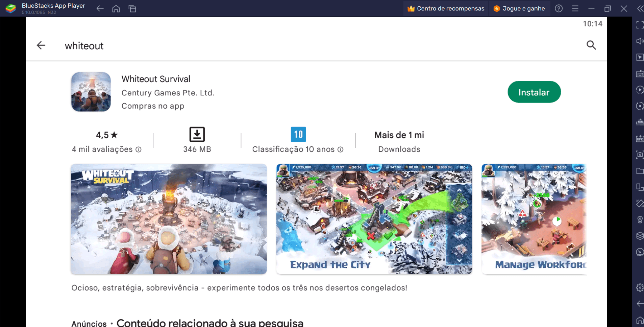644x327 pixels.
Task: Open BlueStacks help question mark
Action: (x=559, y=8)
